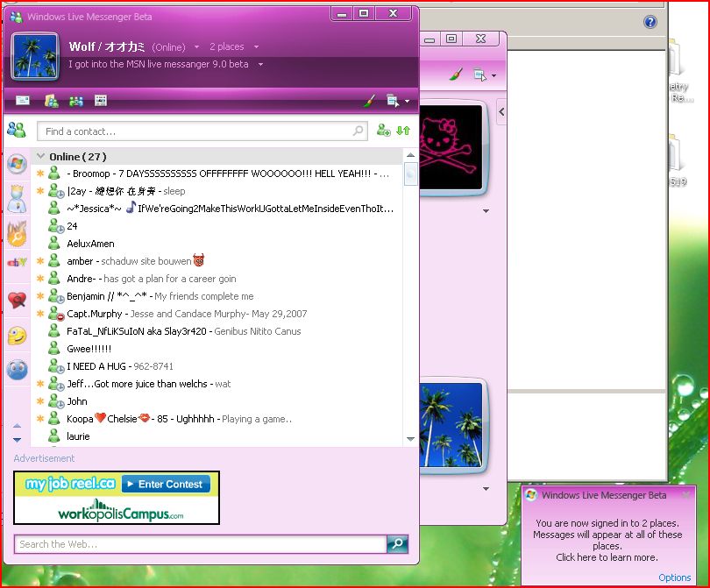The image size is (710, 588).
Task: Click the sharing folders toolbar icon
Action: coord(51,101)
